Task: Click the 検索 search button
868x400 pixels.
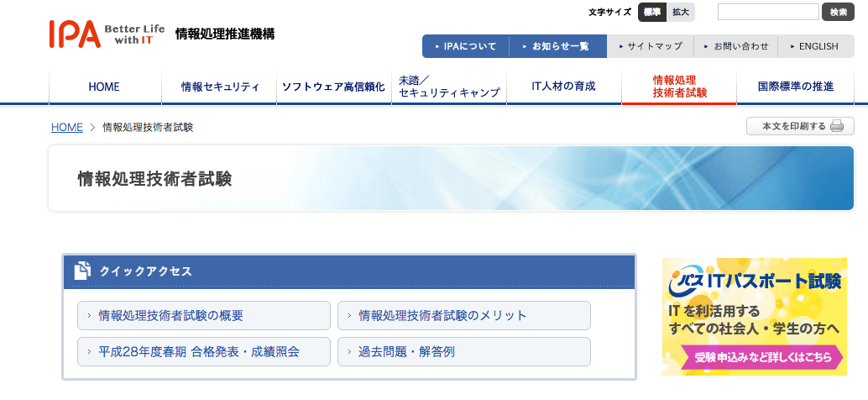Action: tap(838, 12)
